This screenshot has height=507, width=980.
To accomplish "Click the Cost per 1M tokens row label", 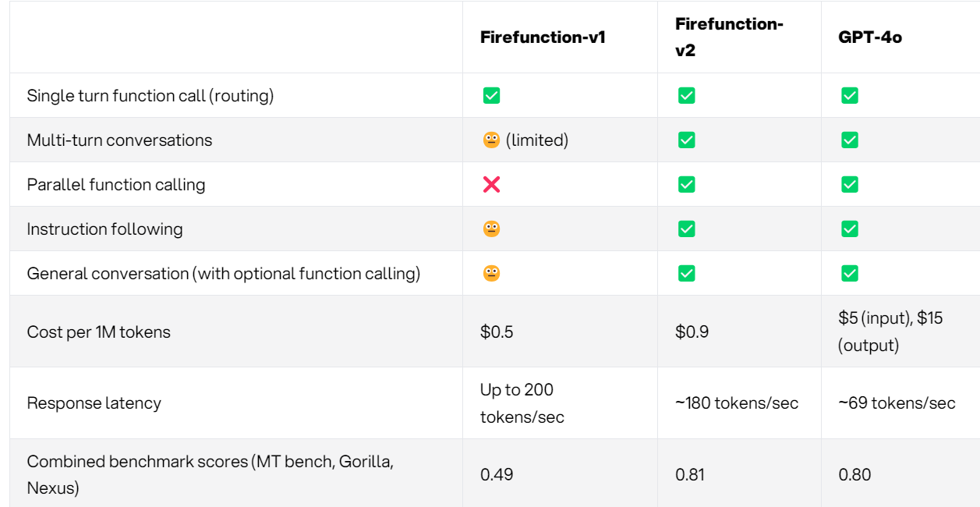I will coord(99,331).
